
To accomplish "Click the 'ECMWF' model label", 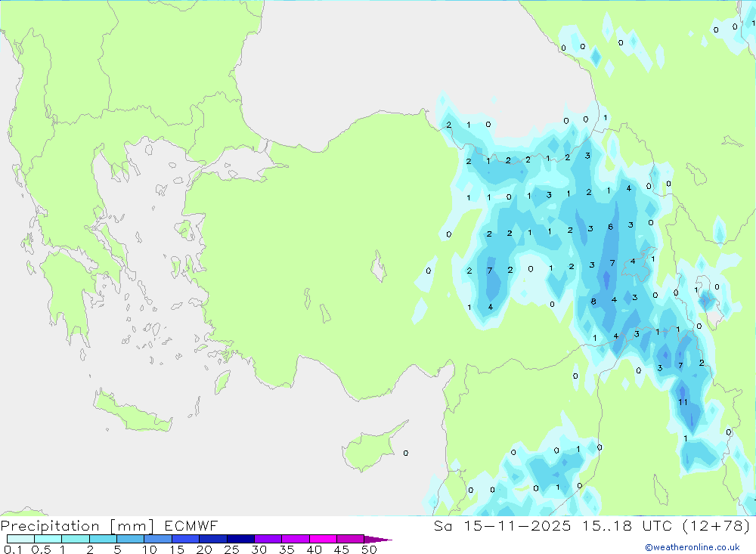I will 191,525.
